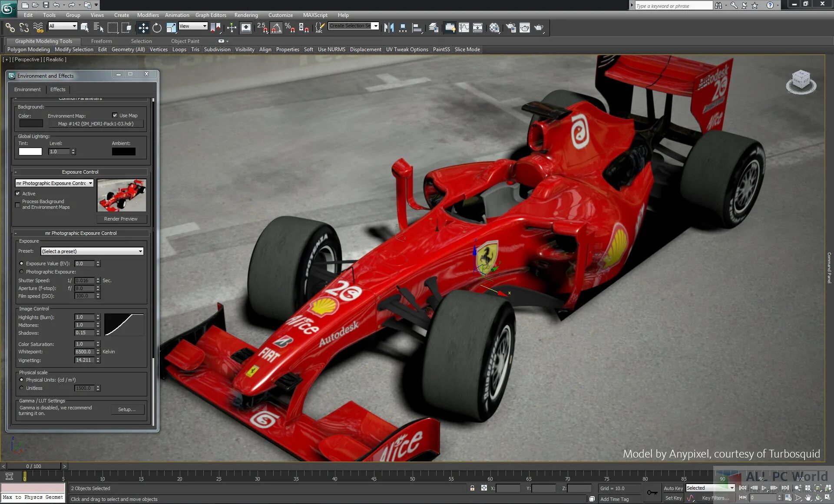Click the Select and Link icon

(10, 28)
